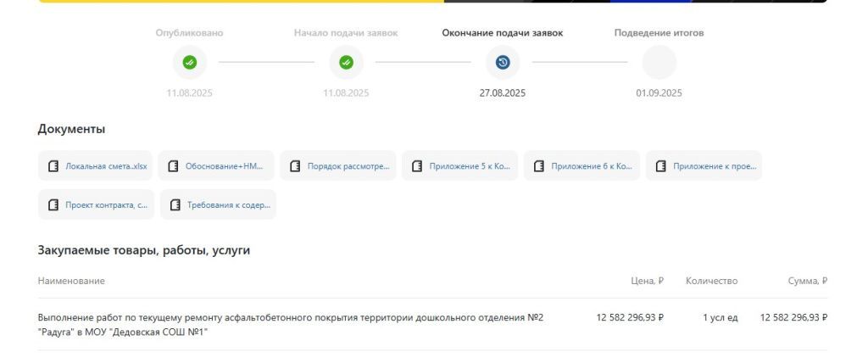Viewport: 868px width, 363px height.
Task: Click the file icon beside Приложение 6 к Ко...
Action: click(539, 166)
